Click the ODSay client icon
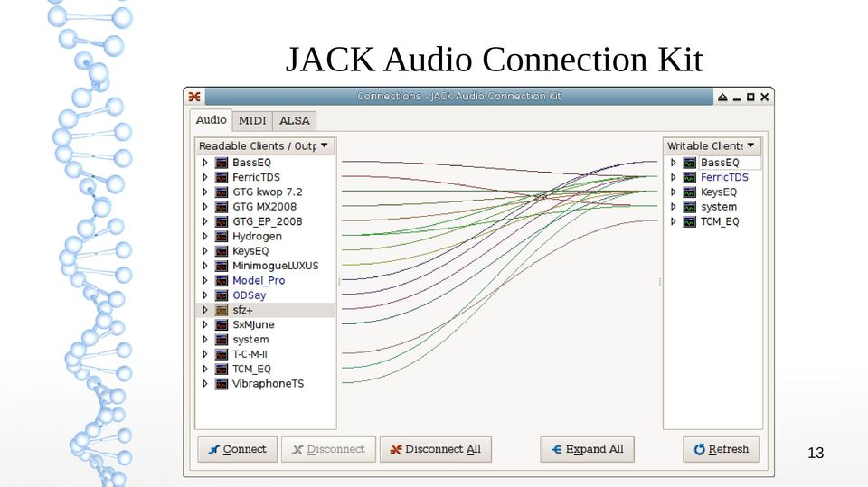This screenshot has height=487, width=868. 222,295
